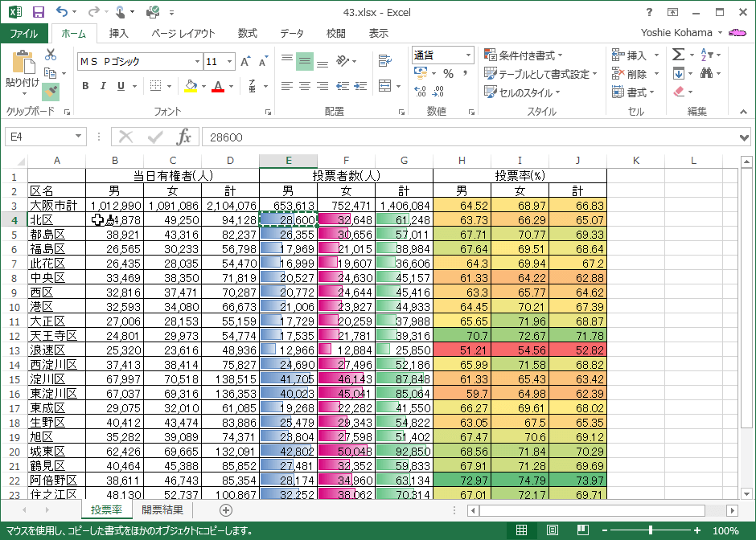Increase font size with large A
756x540 pixels.
[245, 62]
